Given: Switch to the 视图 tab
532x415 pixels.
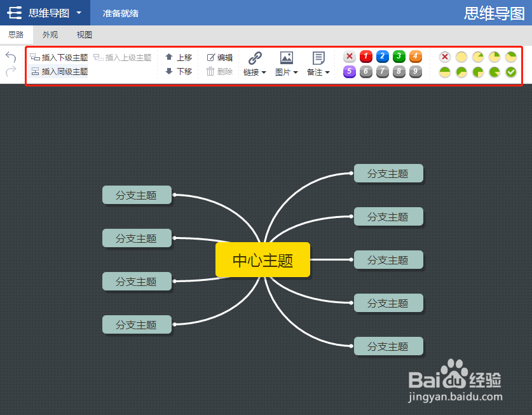Looking at the screenshot, I should click(x=83, y=35).
